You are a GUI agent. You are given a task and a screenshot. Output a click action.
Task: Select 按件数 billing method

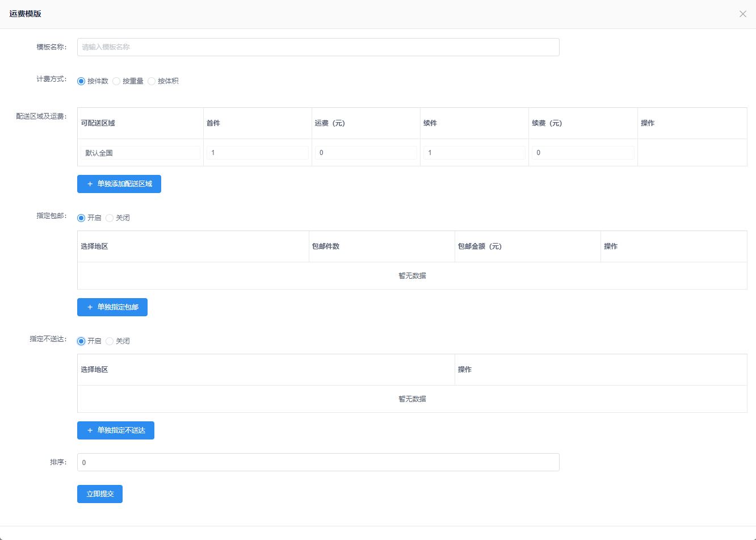[x=81, y=81]
